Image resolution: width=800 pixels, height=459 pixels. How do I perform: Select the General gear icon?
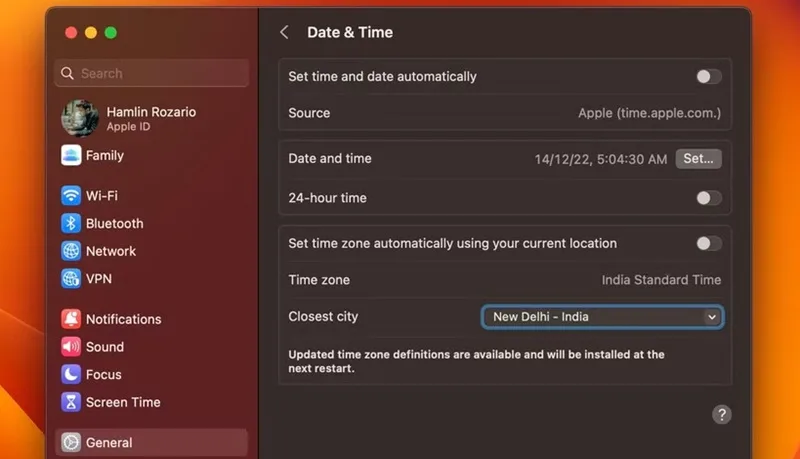point(71,442)
